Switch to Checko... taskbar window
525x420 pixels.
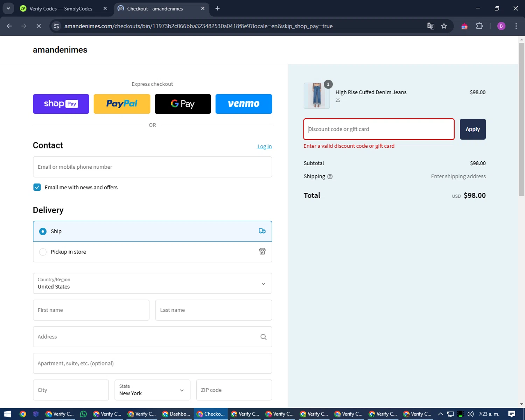pyautogui.click(x=211, y=414)
